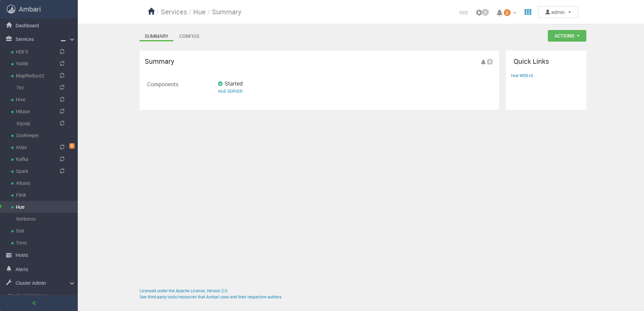Select ZooKeeper in the services list
The height and width of the screenshot is (311, 644).
(27, 135)
